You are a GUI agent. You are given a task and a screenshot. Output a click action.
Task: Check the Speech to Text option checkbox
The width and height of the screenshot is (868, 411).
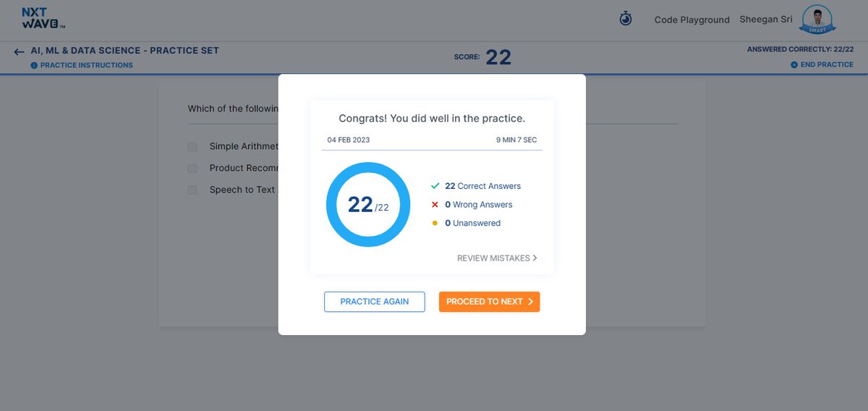click(192, 190)
